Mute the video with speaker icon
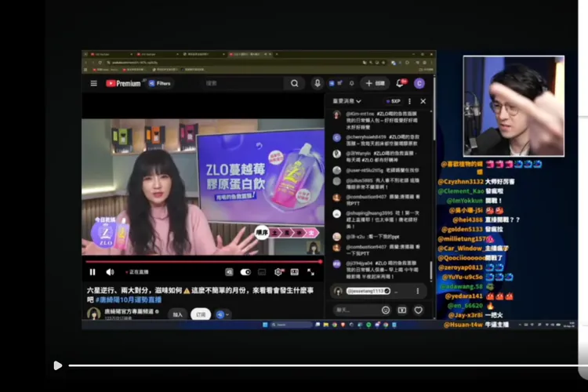Viewport: 588px width, 392px height. (x=110, y=272)
